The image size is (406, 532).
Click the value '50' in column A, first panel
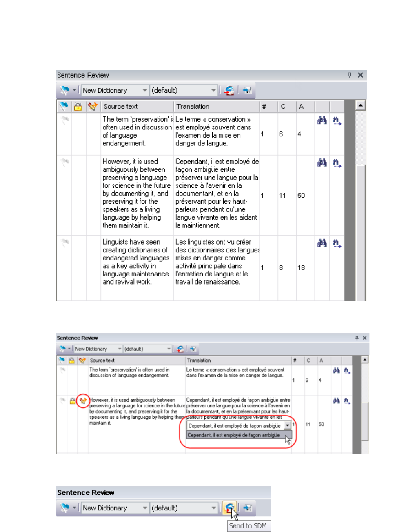pos(301,196)
